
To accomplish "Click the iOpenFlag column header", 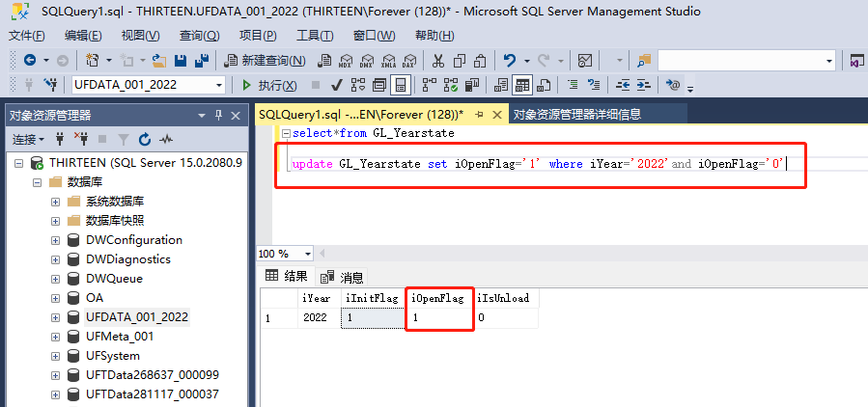I will [439, 298].
